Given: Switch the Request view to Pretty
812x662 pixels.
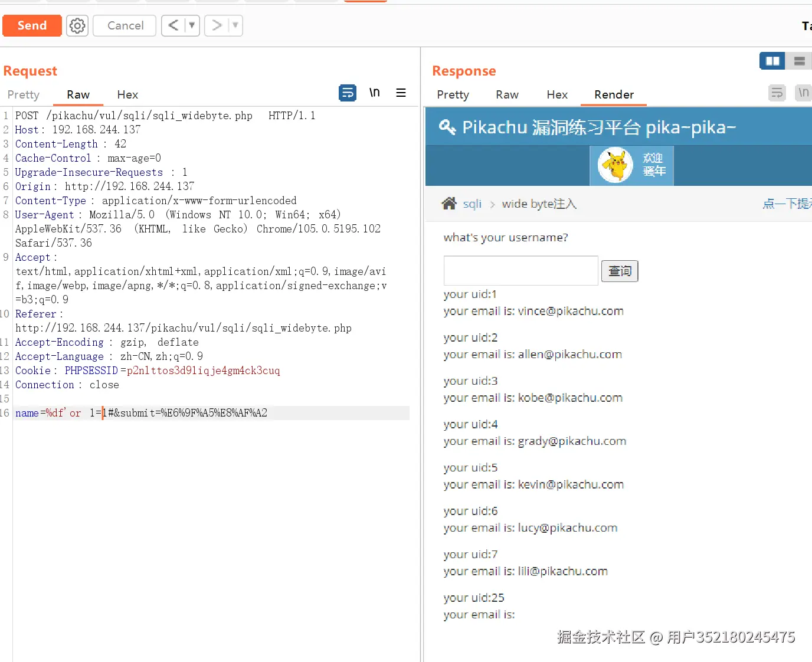Looking at the screenshot, I should coord(24,94).
